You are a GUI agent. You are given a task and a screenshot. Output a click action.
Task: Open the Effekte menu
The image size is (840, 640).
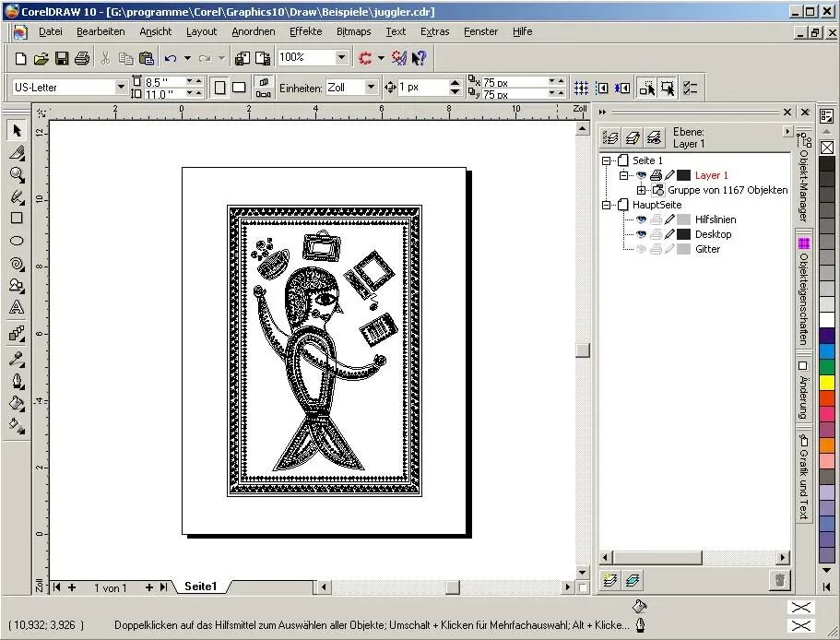pos(306,31)
